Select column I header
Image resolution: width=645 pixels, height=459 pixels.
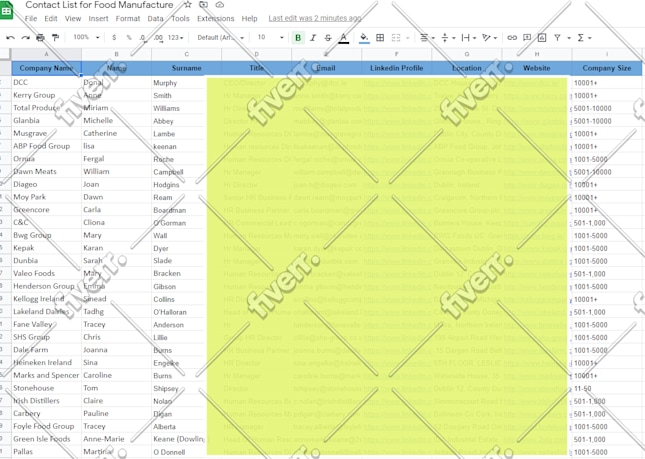coord(607,54)
